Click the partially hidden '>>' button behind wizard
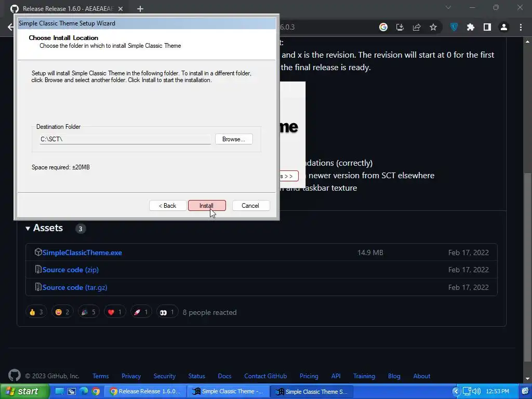The image size is (532, 399). 289,176
